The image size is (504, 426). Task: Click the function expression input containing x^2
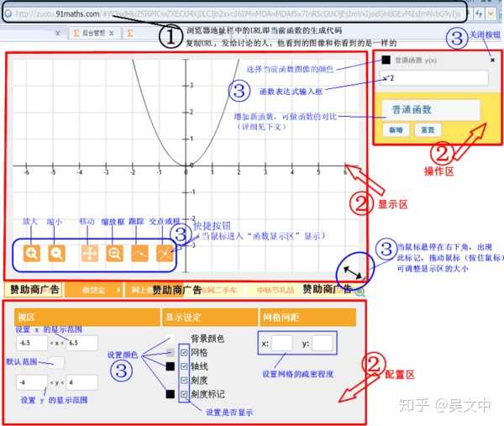(x=433, y=78)
